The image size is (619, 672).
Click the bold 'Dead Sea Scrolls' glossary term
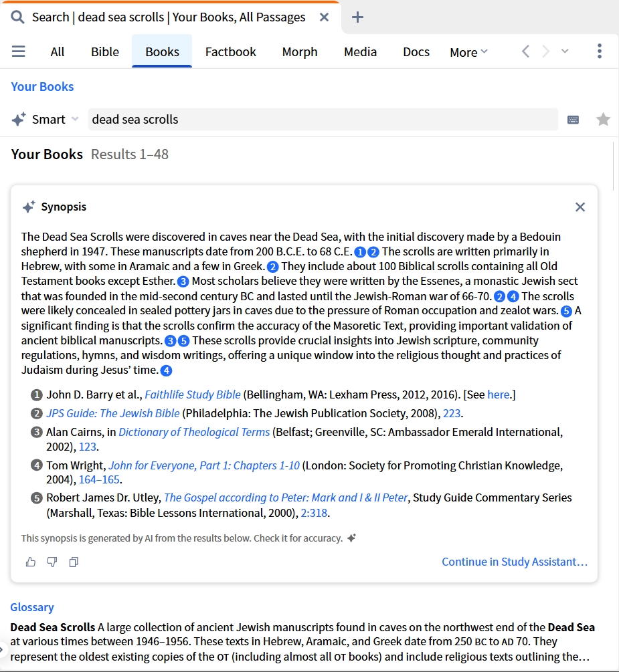click(53, 627)
